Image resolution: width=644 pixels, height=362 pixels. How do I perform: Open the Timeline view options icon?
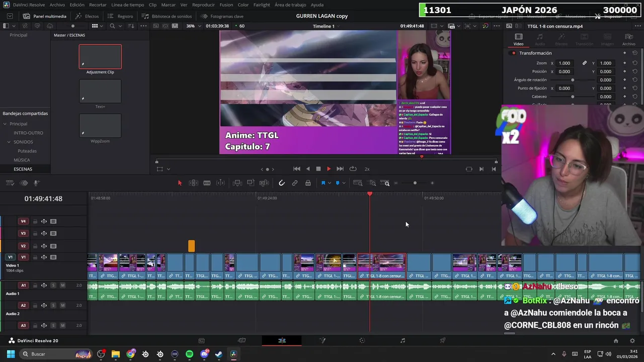tap(10, 183)
